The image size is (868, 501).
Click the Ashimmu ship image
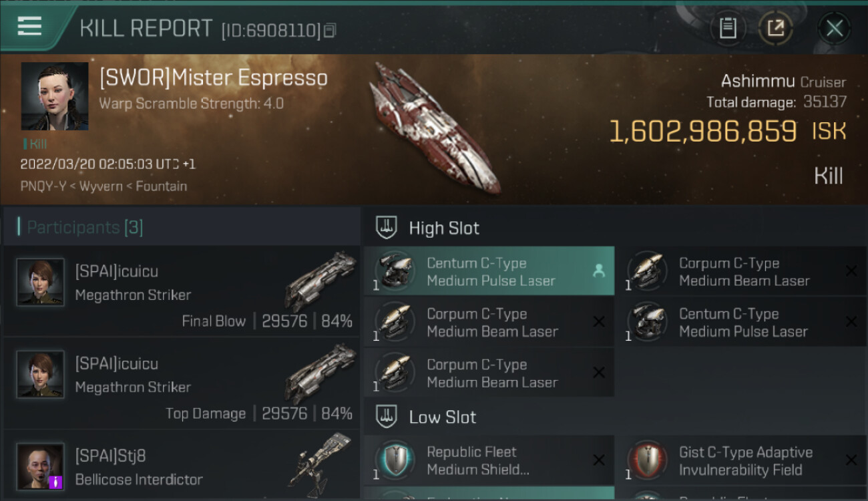(434, 127)
